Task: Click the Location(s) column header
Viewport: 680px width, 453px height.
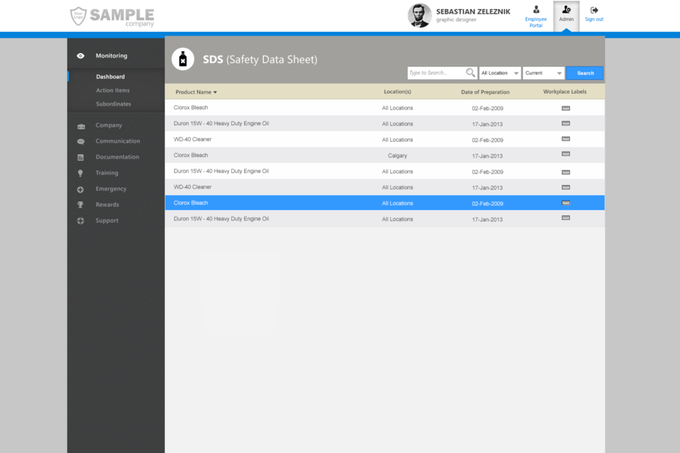Action: click(x=397, y=92)
